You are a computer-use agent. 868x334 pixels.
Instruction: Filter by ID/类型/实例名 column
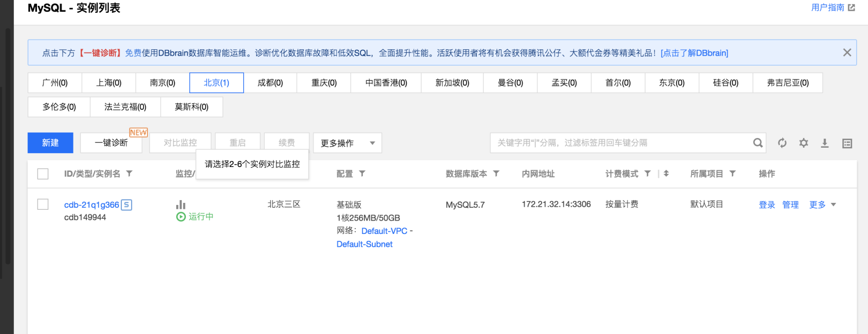tap(129, 173)
